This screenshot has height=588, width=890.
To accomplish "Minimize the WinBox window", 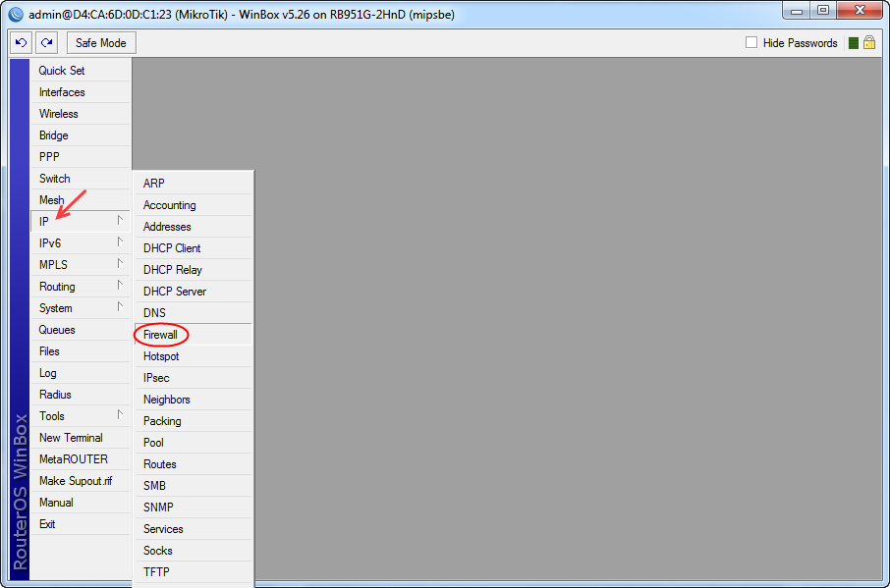I will coord(797,11).
